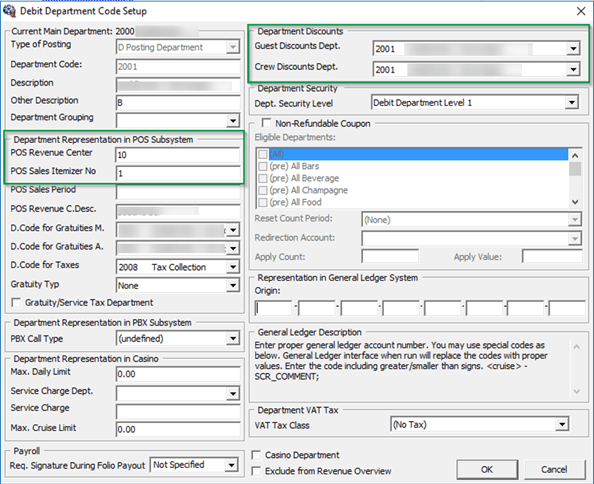
Task: Click the Apply Count field
Action: tap(390, 256)
